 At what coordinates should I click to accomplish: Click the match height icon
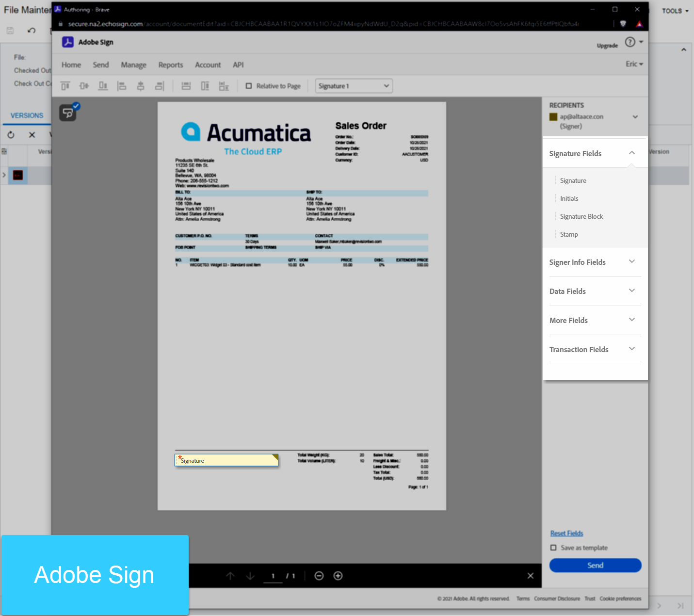point(205,86)
